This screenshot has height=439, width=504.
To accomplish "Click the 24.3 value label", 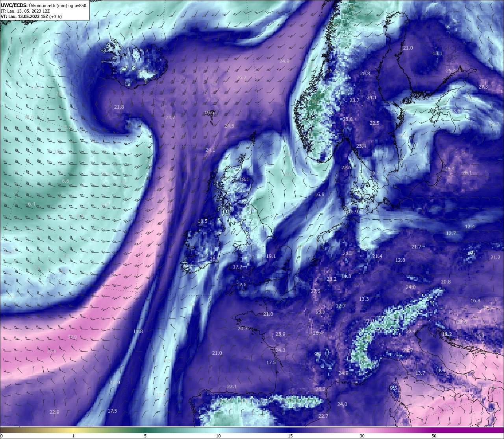I will coord(280,350).
